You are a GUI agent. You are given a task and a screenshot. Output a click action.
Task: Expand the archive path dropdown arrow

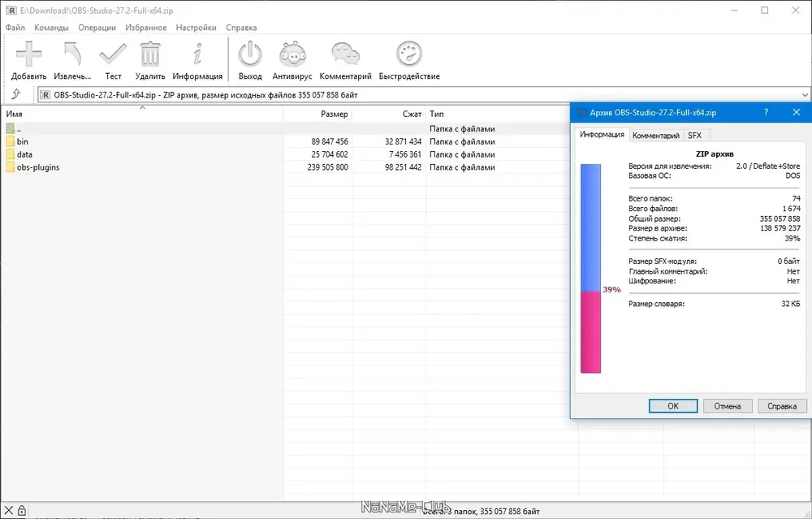pyautogui.click(x=805, y=95)
